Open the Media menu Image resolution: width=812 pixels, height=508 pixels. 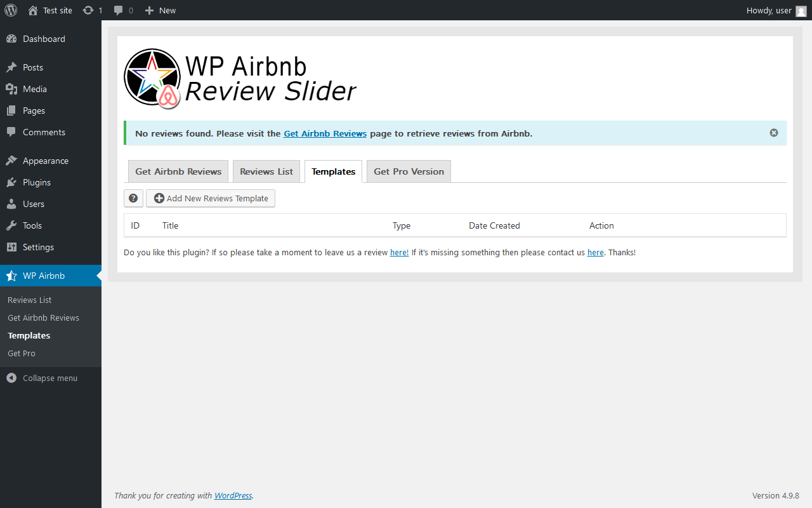[51, 89]
